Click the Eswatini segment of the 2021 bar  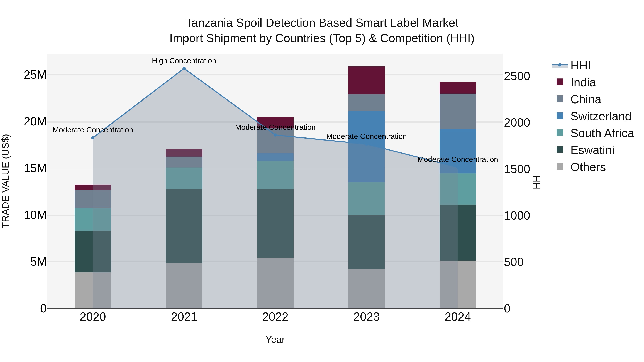[x=184, y=226]
